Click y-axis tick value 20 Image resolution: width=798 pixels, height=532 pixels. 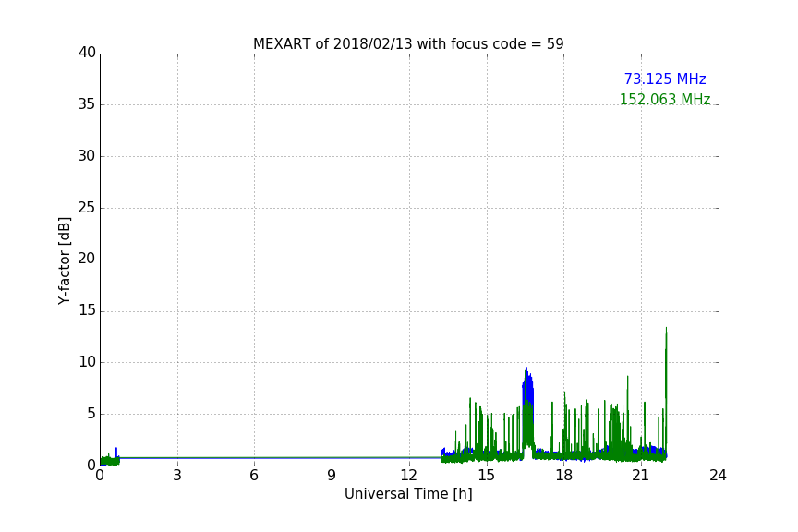tap(87, 260)
